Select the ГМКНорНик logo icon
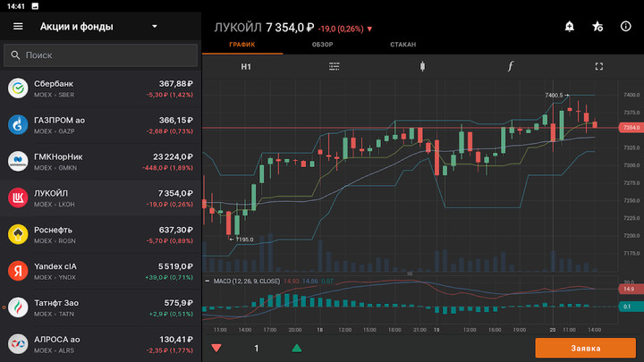Viewport: 644px width, 362px height. click(x=18, y=161)
